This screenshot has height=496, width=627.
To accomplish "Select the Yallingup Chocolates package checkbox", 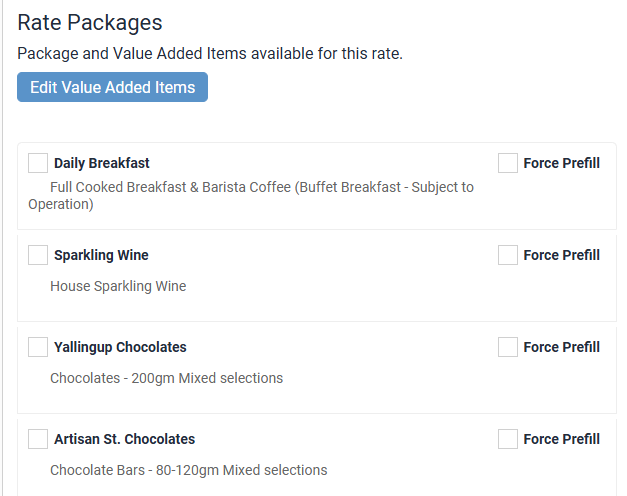I will [x=38, y=347].
